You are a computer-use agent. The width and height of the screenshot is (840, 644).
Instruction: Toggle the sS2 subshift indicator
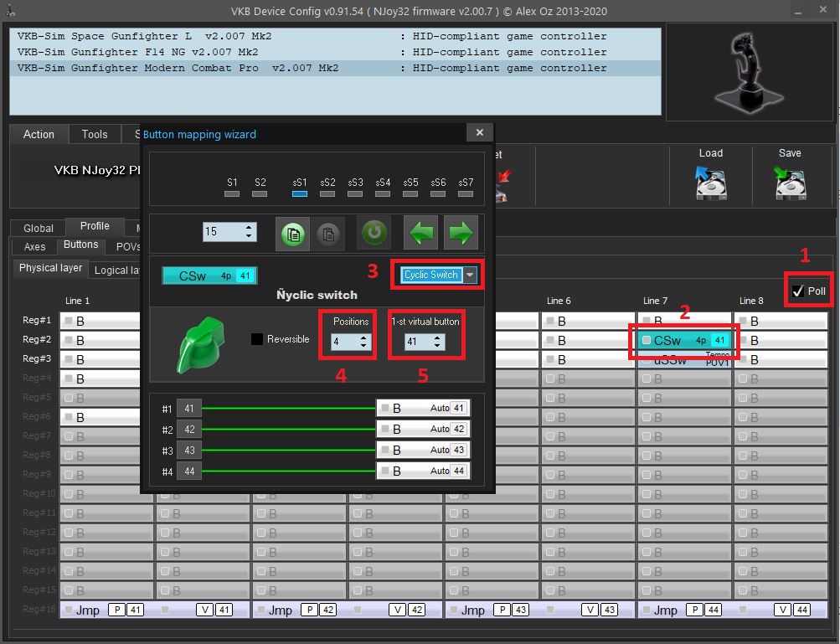pyautogui.click(x=327, y=193)
